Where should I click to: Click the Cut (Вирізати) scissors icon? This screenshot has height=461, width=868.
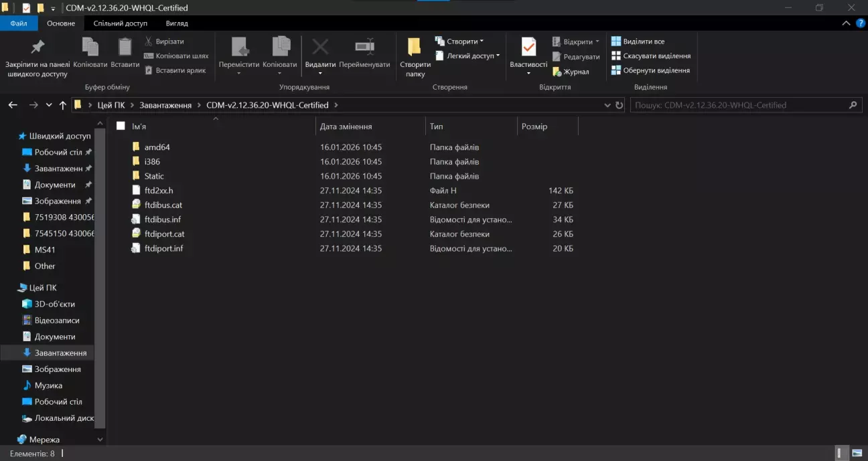coord(149,41)
